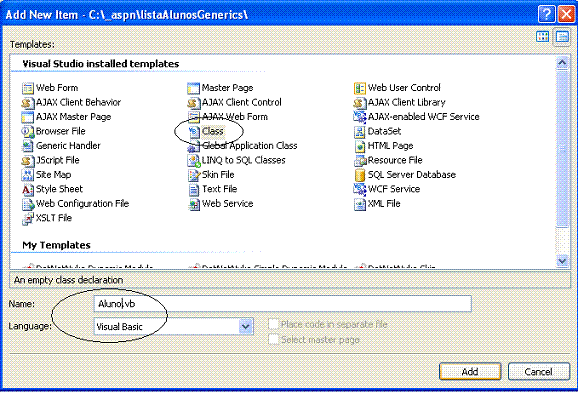Screen dimensions: 578x394
Task: Pick the Web User Control icon
Action: pos(360,88)
